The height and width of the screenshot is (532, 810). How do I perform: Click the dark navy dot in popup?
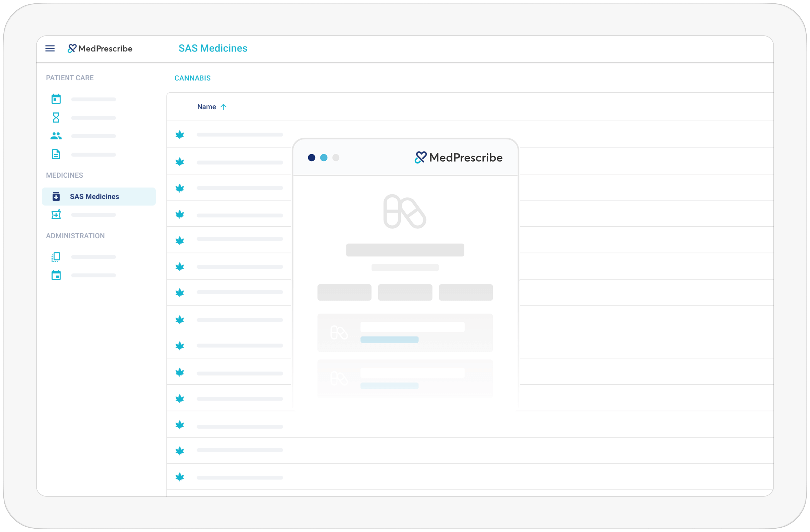311,158
